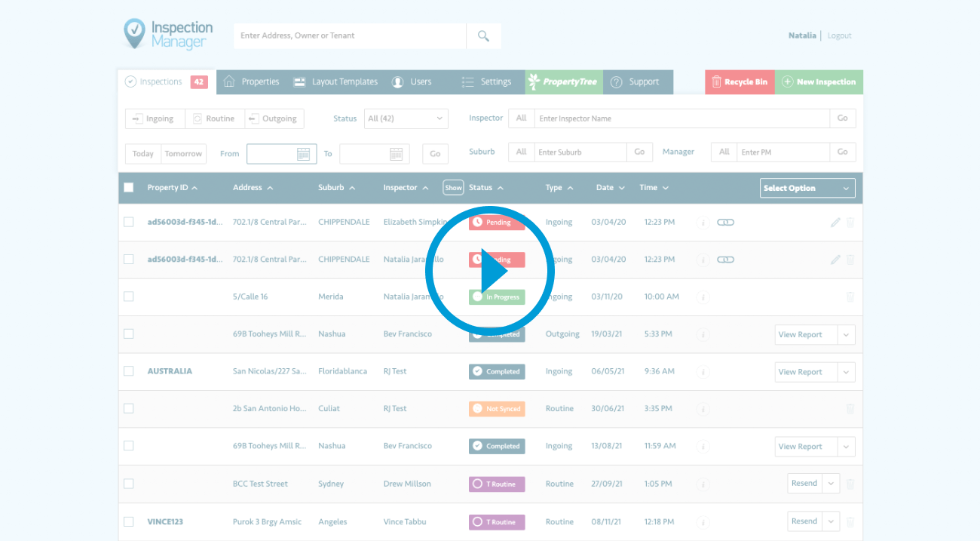Switch to the Inspections tab
This screenshot has height=541, width=980.
(x=167, y=81)
